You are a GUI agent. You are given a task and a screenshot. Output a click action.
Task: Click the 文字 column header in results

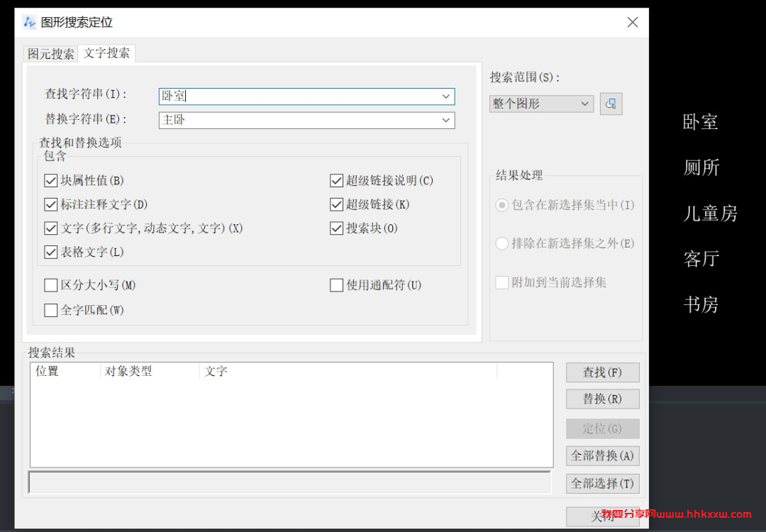click(348, 371)
